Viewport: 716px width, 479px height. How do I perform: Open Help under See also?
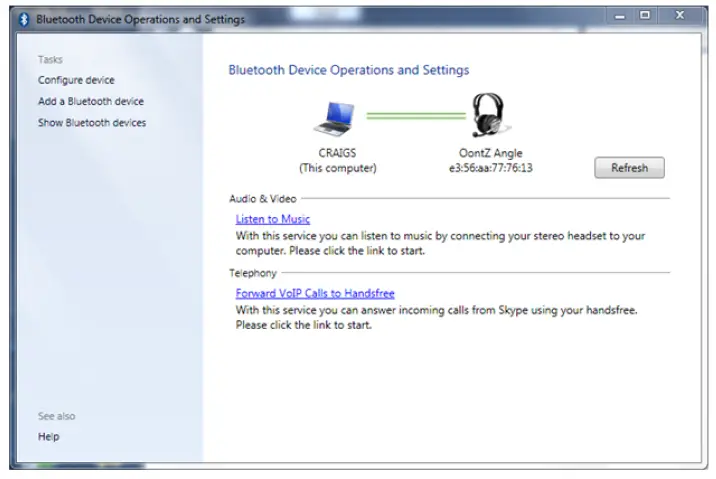49,437
